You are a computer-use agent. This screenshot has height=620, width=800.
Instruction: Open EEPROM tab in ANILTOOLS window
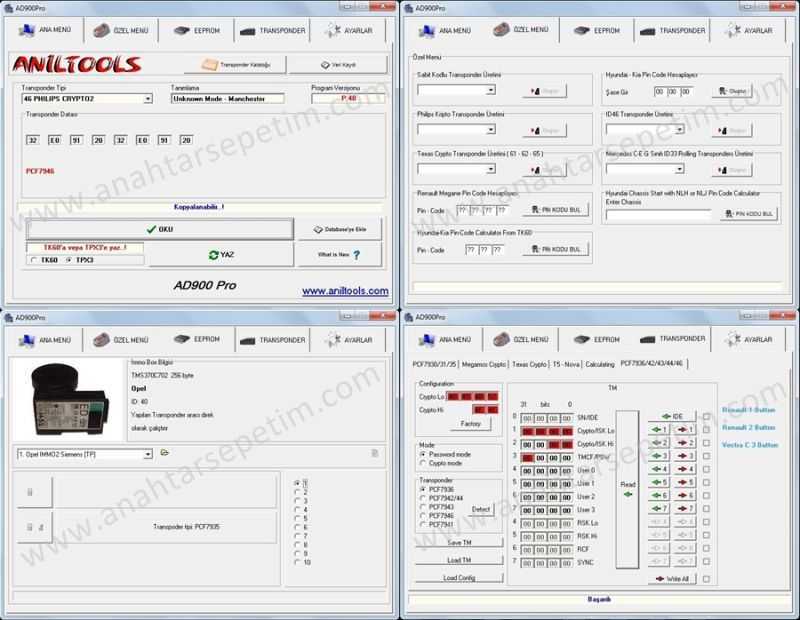pos(196,31)
